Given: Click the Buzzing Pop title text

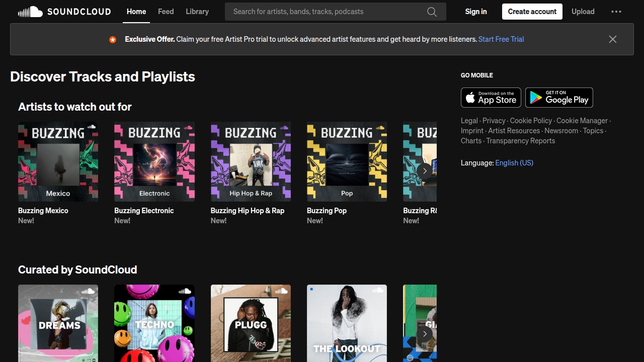Looking at the screenshot, I should tap(327, 211).
